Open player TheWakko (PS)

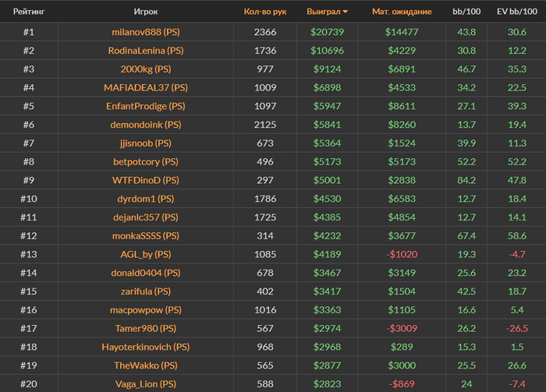click(146, 366)
